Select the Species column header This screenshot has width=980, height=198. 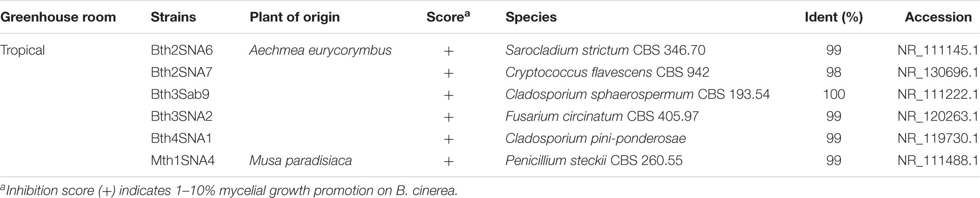pyautogui.click(x=531, y=17)
